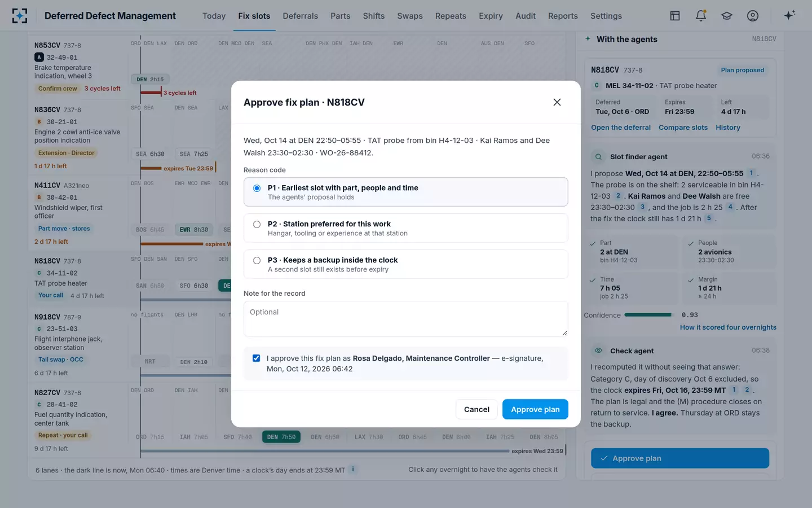Screen dimensions: 812x508
Task: Select reason P2 Station preferred radio
Action: (257, 224)
